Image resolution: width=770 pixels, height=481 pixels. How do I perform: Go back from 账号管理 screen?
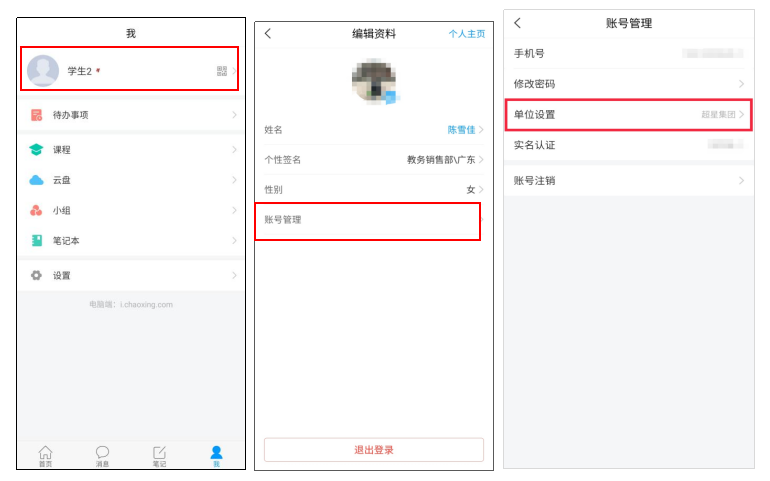pyautogui.click(x=517, y=23)
